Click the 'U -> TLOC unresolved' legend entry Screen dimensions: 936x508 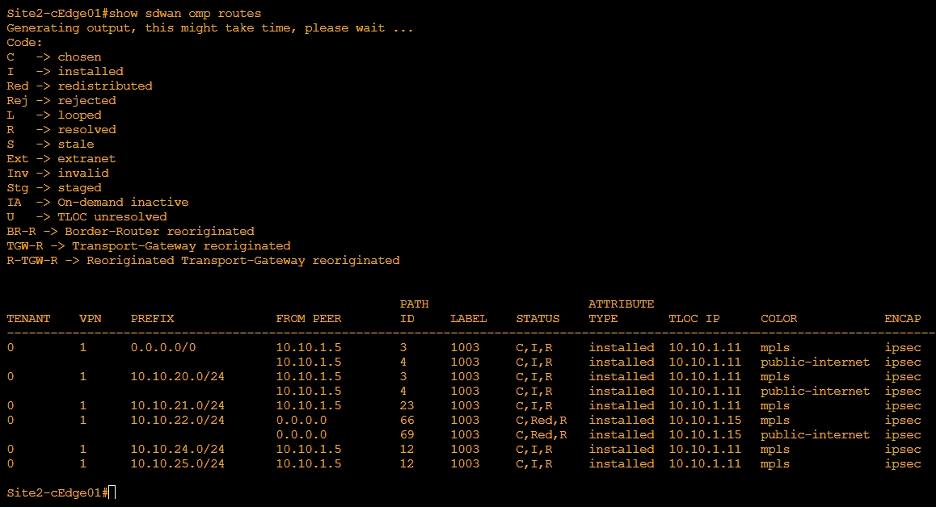click(x=86, y=217)
